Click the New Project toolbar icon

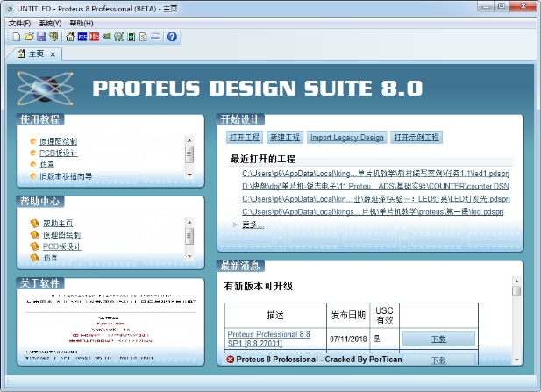coord(16,37)
